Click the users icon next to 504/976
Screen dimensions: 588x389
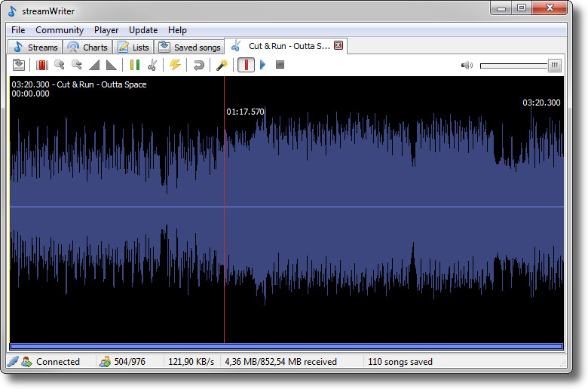point(105,362)
